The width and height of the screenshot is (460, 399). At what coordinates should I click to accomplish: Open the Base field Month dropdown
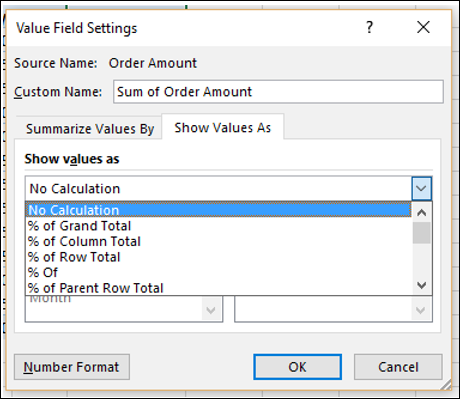[211, 311]
